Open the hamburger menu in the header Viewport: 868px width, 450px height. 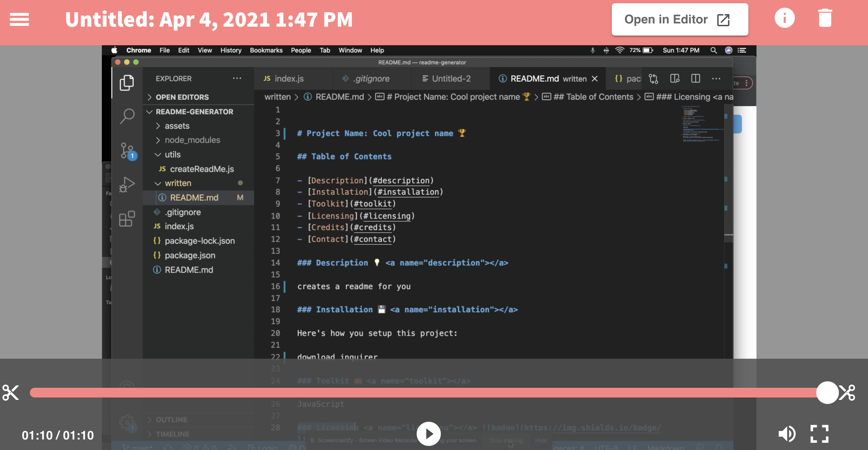pyautogui.click(x=19, y=19)
